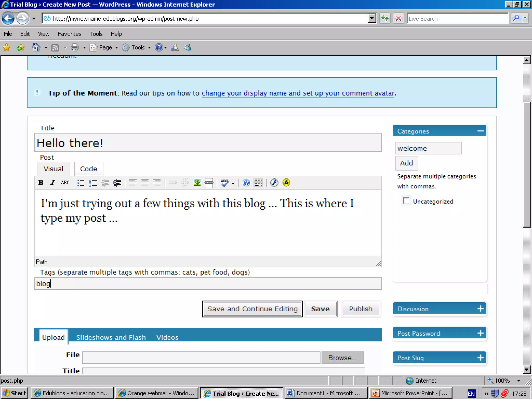
Task: Click the Tags input field
Action: tap(208, 284)
